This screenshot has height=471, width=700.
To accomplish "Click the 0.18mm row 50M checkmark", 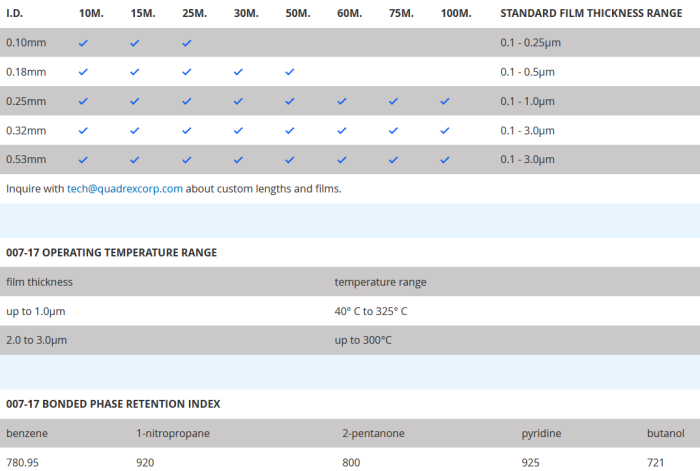I will (x=290, y=72).
